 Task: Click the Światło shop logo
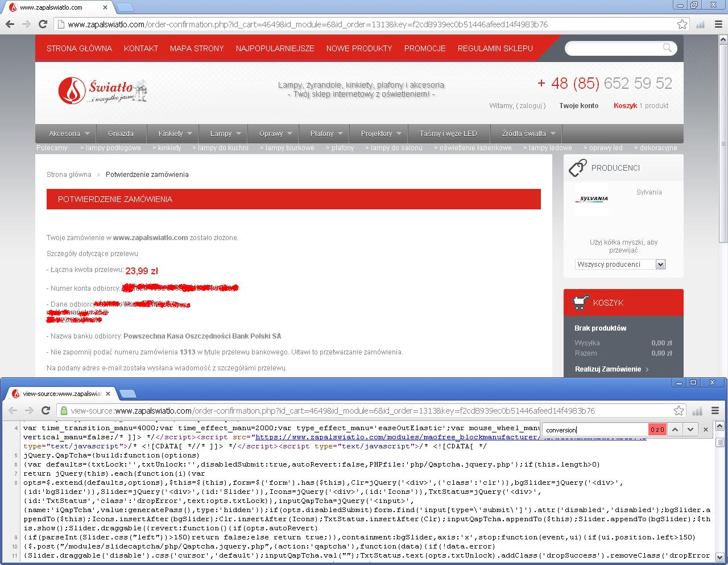102,90
